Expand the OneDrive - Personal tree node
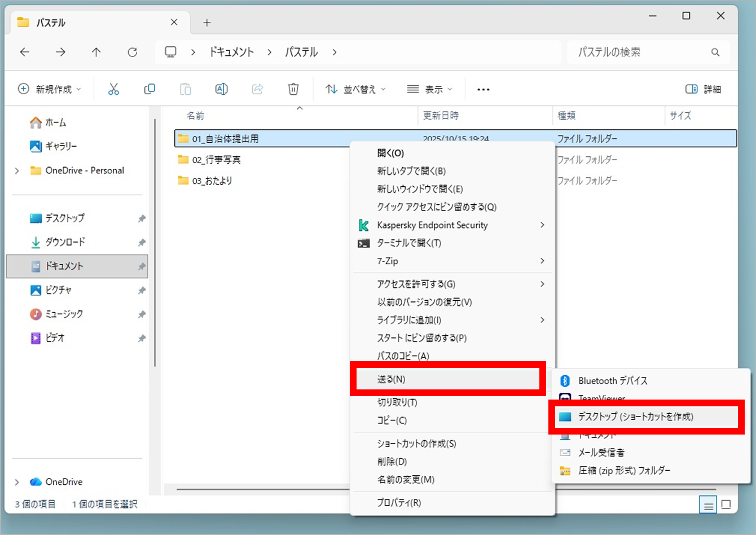 pyautogui.click(x=17, y=170)
